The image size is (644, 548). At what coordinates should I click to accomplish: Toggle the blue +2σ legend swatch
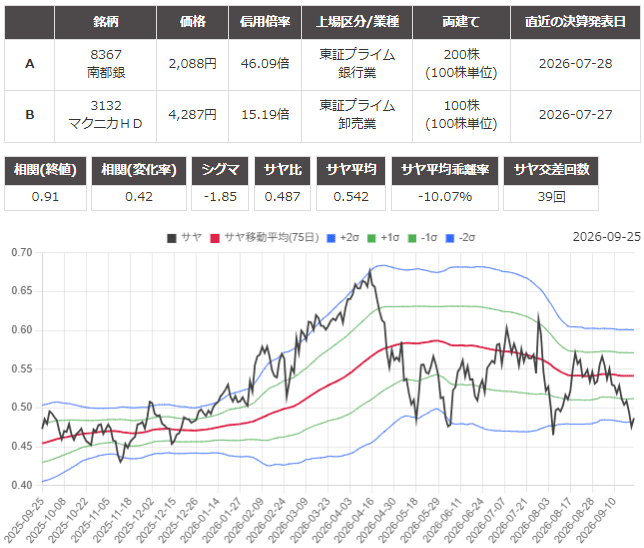click(x=331, y=238)
